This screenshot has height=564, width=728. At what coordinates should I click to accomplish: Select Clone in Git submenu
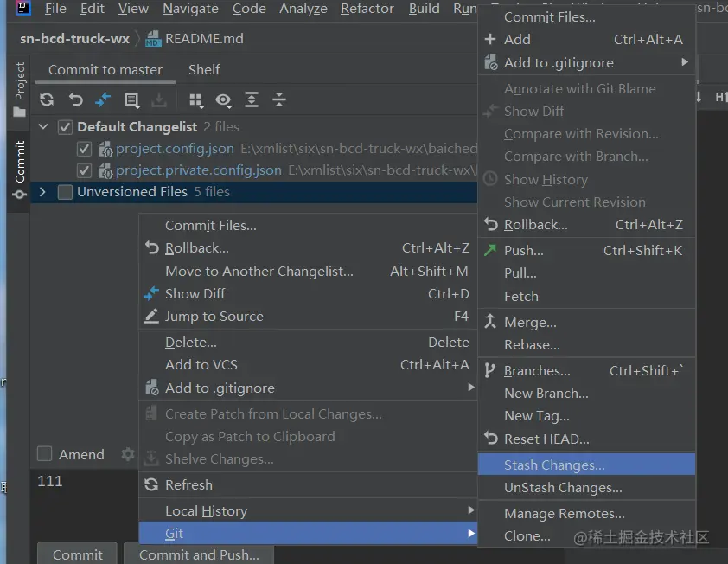(586, 536)
